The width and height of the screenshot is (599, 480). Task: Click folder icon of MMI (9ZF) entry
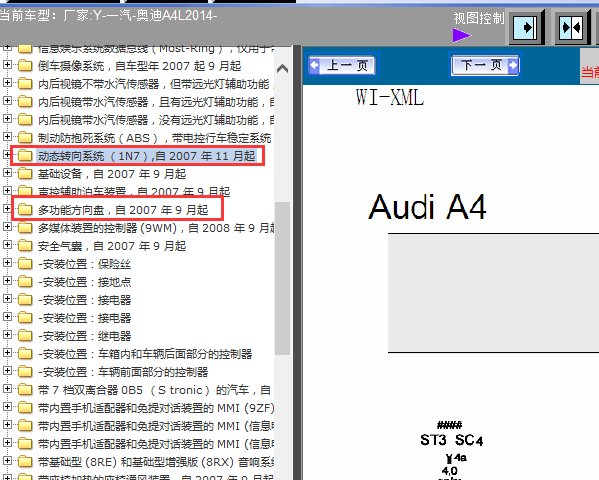25,408
